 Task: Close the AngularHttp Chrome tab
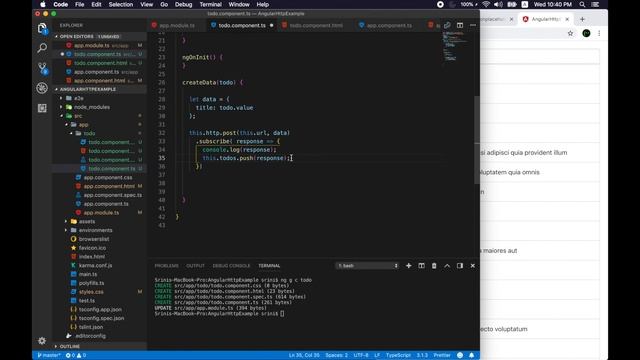tap(567, 19)
